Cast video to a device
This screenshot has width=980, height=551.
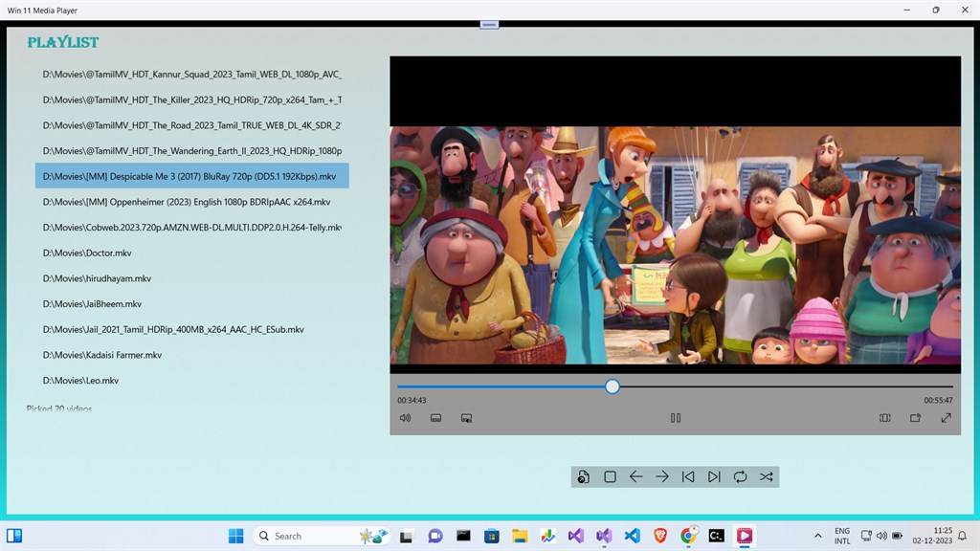click(x=916, y=418)
